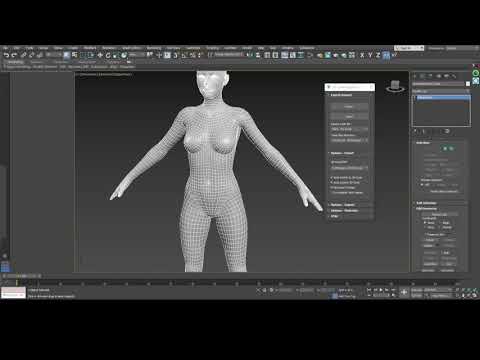Open the reference coordinate system dropdown

[x=137, y=55]
